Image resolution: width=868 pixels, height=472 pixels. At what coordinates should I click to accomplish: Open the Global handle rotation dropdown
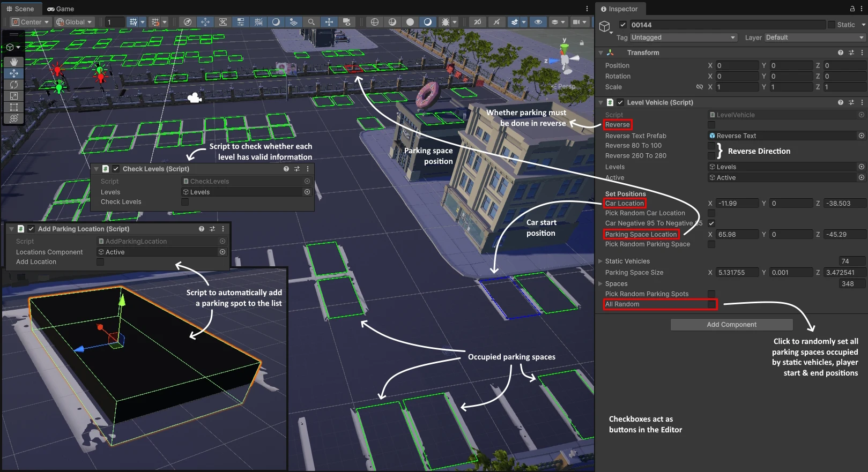point(75,22)
